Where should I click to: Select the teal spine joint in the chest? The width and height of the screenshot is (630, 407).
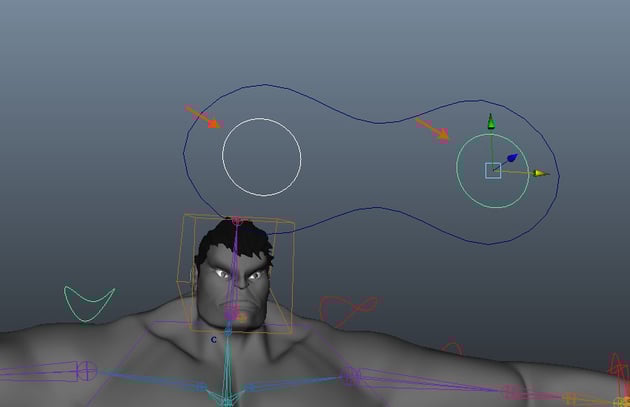click(227, 370)
